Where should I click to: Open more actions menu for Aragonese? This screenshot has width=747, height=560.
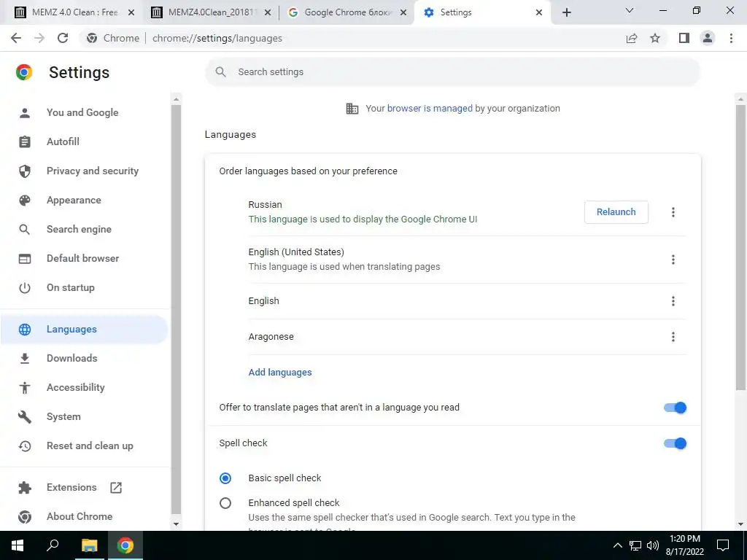[673, 337]
